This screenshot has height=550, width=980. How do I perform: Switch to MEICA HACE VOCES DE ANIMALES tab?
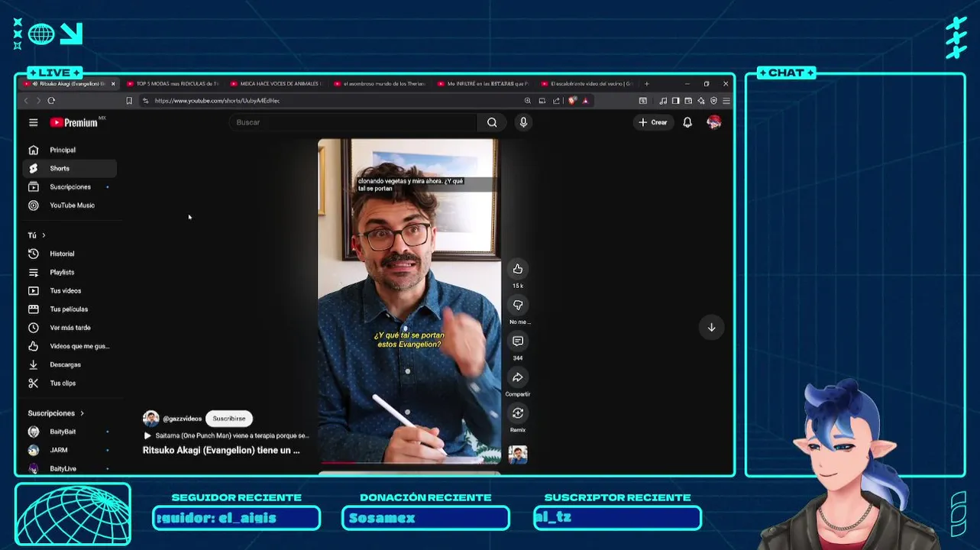click(x=277, y=84)
